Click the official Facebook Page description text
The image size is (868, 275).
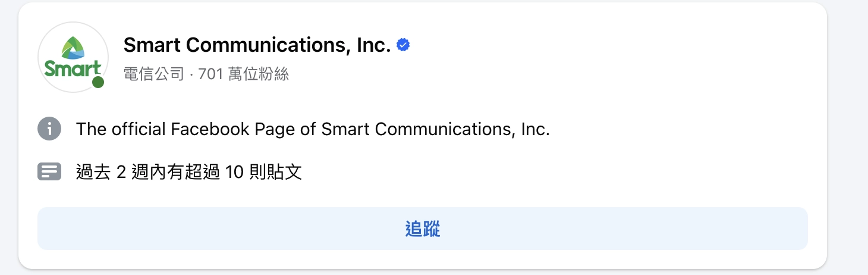point(313,129)
